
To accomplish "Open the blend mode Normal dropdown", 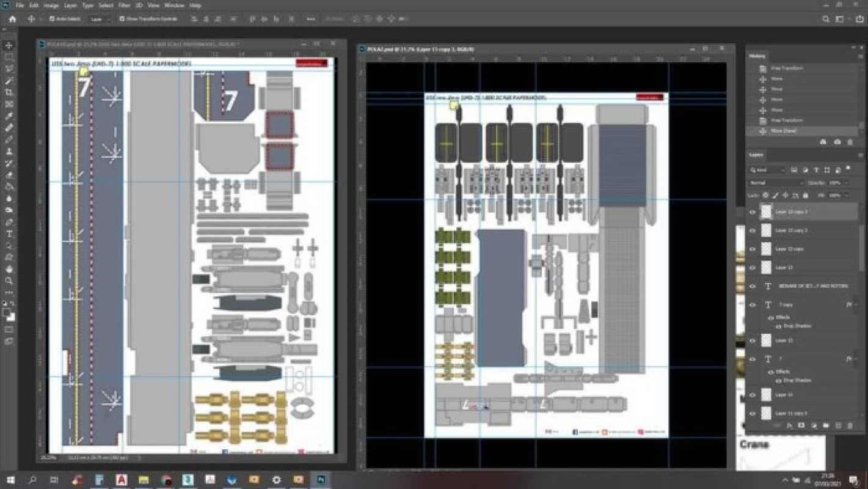I will pyautogui.click(x=776, y=183).
